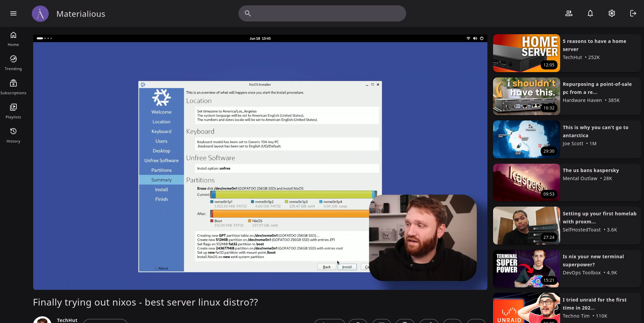Open Joe Scott channel

pos(573,144)
